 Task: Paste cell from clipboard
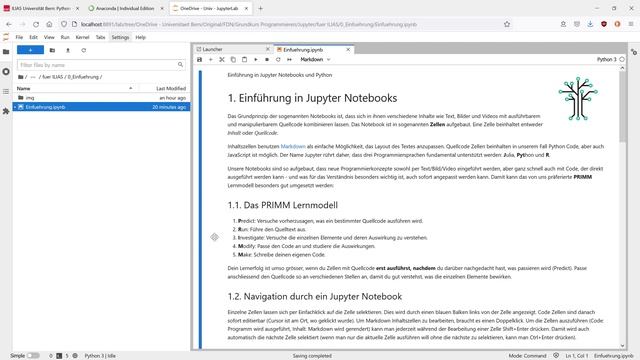(x=244, y=60)
